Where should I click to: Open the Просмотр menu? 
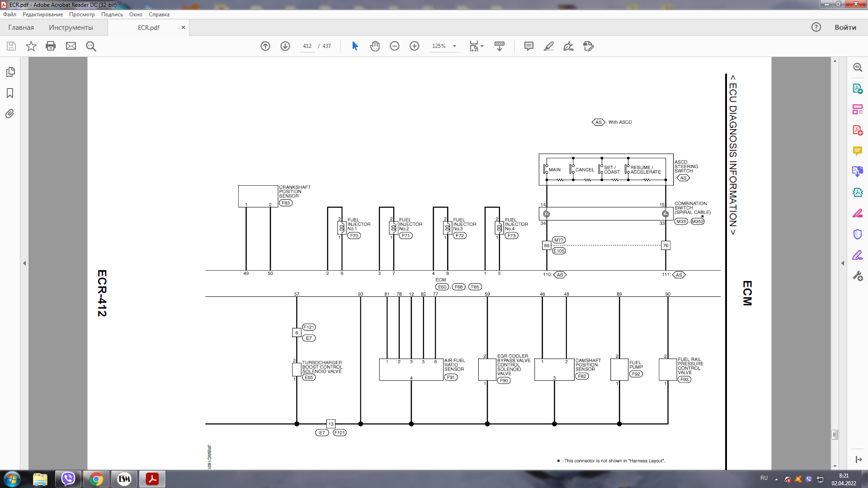pyautogui.click(x=82, y=14)
